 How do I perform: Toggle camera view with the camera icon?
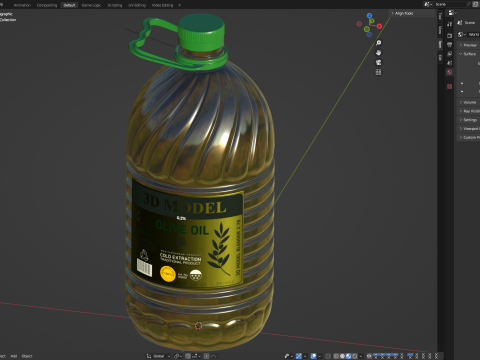click(x=378, y=62)
